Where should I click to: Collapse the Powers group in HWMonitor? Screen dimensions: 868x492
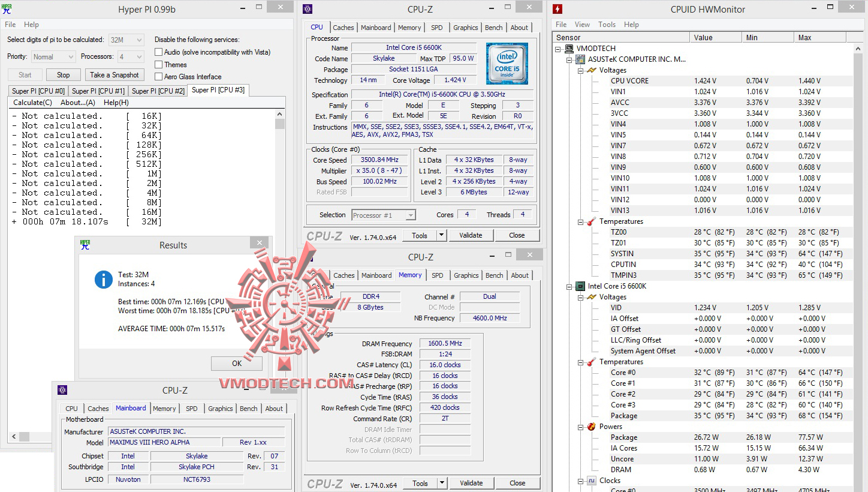pos(580,427)
